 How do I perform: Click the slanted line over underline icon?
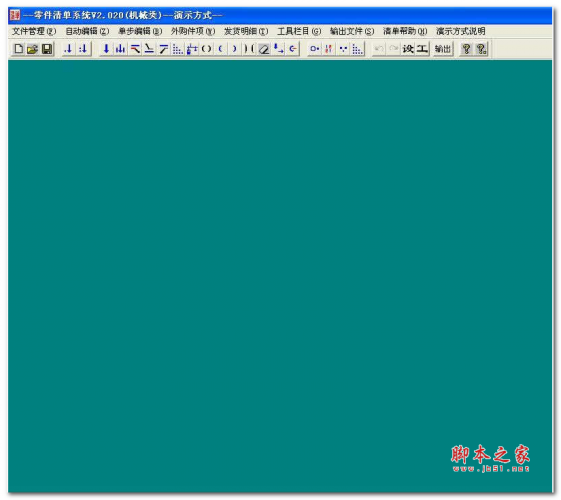[x=149, y=49]
